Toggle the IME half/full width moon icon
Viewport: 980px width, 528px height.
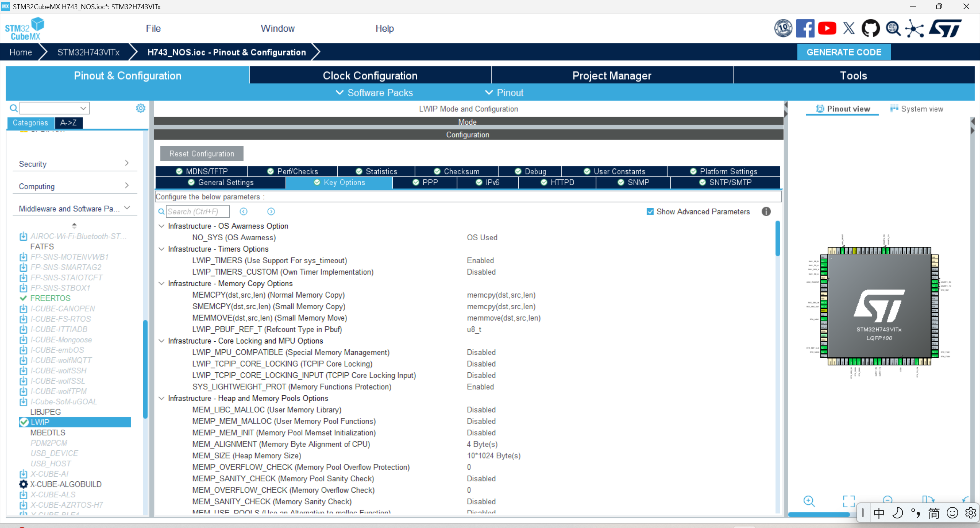[897, 513]
